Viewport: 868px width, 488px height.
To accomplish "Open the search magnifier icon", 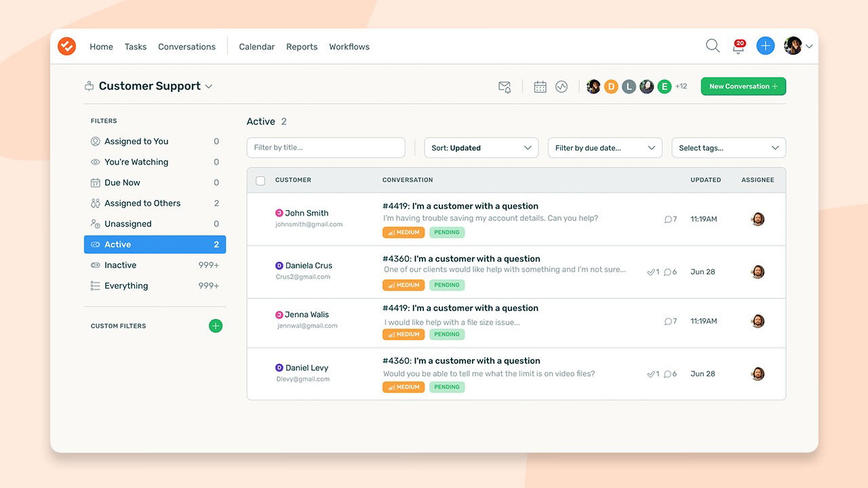I will point(713,45).
